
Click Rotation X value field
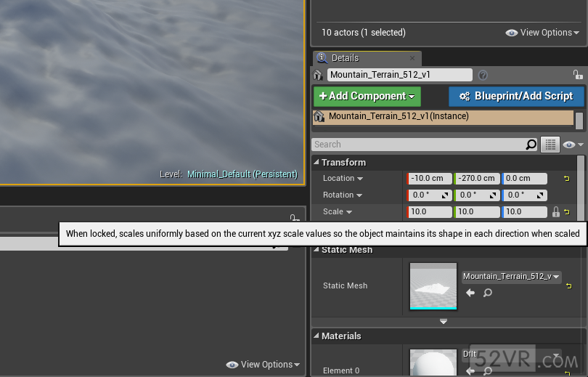tap(429, 195)
